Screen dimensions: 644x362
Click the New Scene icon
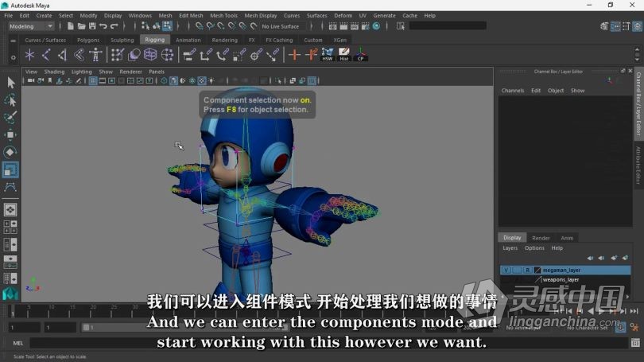[71, 26]
